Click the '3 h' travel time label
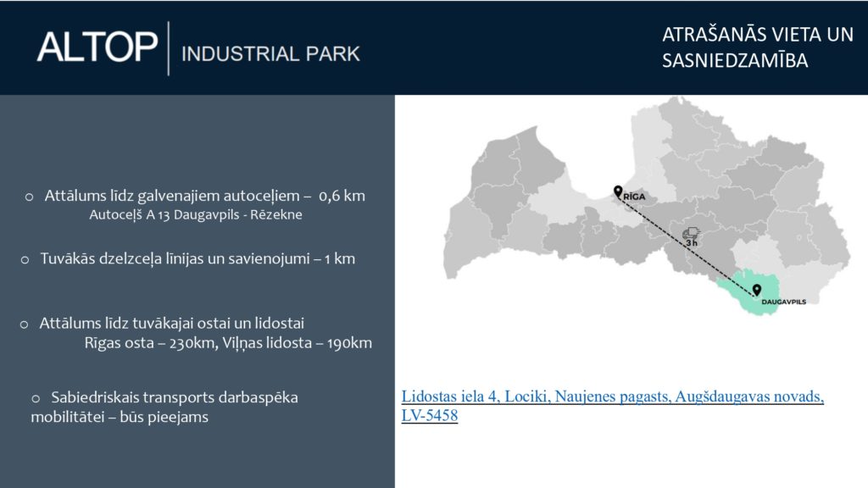The image size is (868, 488). click(691, 243)
